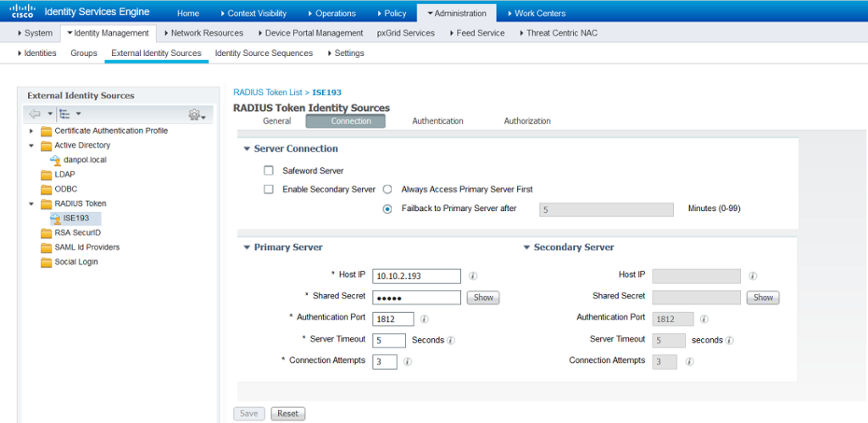This screenshot has height=423, width=868.
Task: Click info icon next to secondary Server Timeout
Action: [730, 341]
